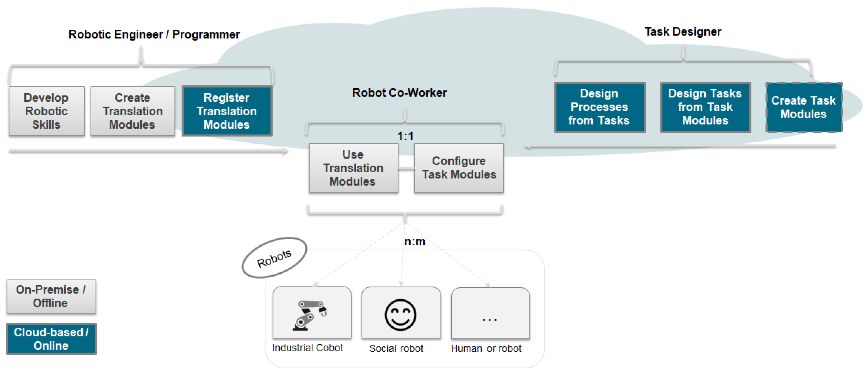Click the Robots oval label
This screenshot has height=374, width=868.
(274, 258)
